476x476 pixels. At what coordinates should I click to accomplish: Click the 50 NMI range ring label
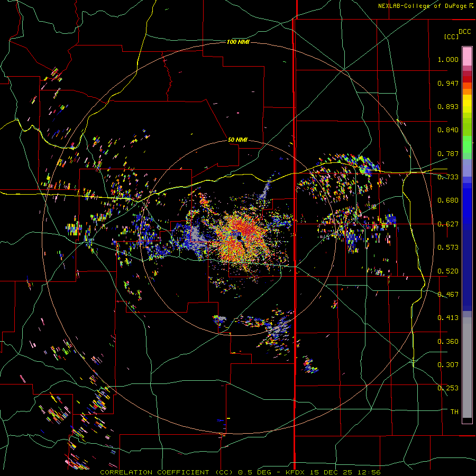237,140
